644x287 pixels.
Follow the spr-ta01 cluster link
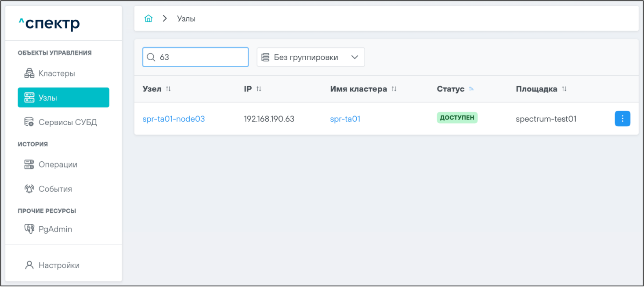point(345,119)
